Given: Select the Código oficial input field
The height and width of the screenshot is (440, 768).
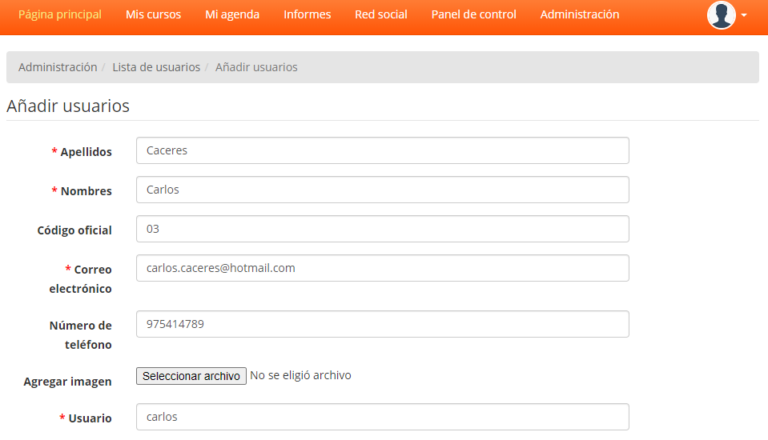Looking at the screenshot, I should point(382,229).
